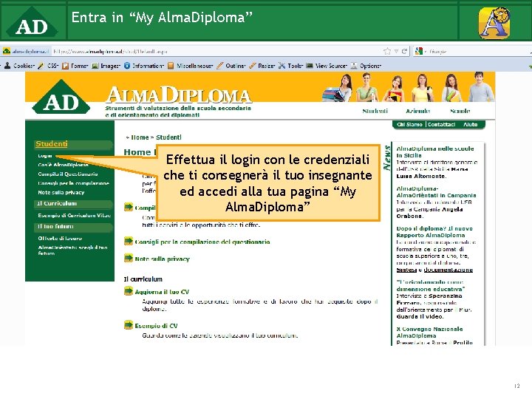532x399 pixels.
Task: Open Compila il Questionario sidebar link
Action: [68, 174]
